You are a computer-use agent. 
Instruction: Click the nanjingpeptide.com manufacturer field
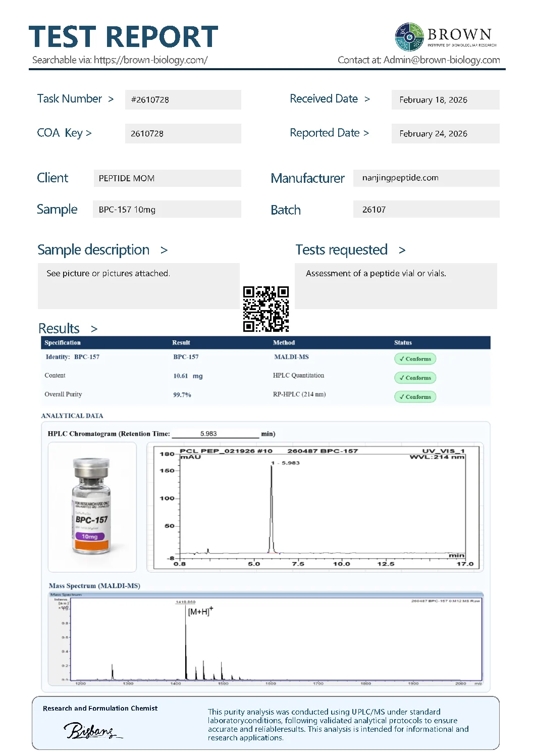point(426,178)
